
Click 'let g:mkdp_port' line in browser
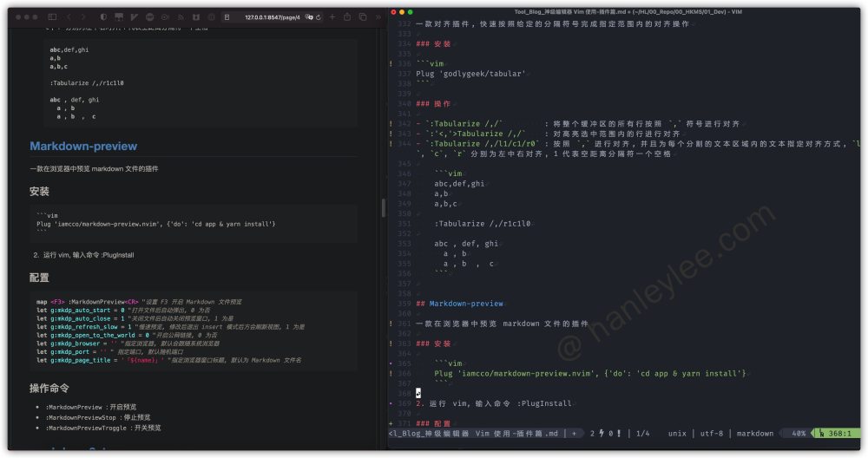point(109,352)
